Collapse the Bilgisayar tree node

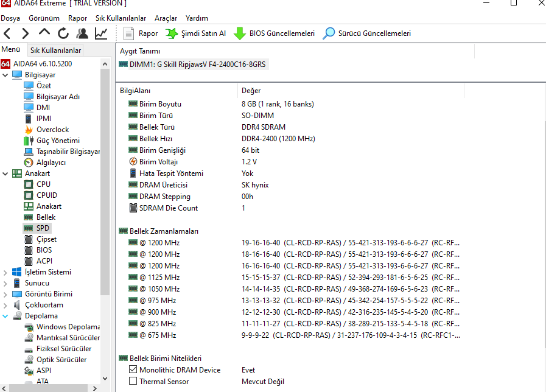[5, 75]
